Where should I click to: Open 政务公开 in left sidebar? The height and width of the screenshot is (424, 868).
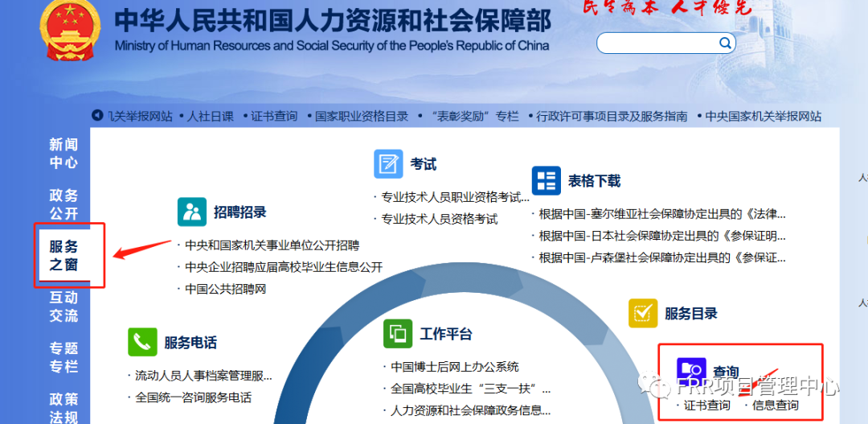[x=63, y=204]
